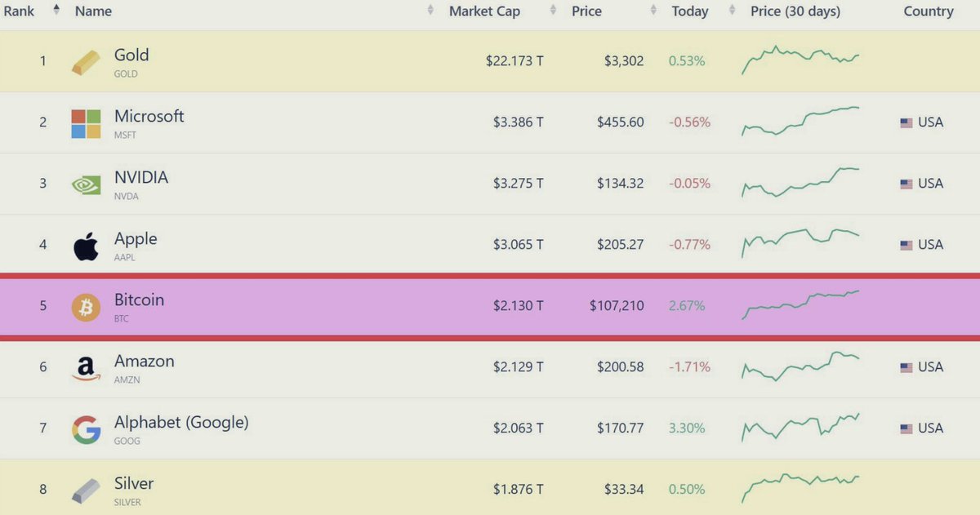This screenshot has height=515, width=980.
Task: Click Alphabet's 3.30% daily change
Action: [687, 428]
